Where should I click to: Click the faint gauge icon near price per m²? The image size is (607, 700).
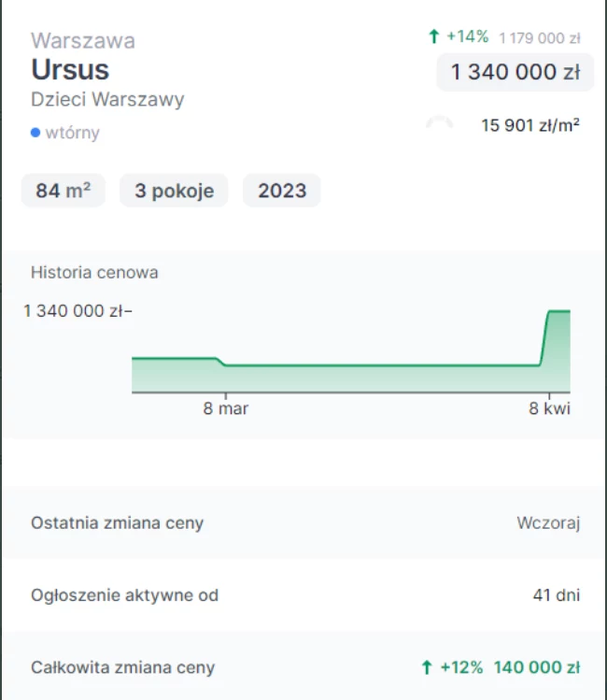[x=439, y=124]
